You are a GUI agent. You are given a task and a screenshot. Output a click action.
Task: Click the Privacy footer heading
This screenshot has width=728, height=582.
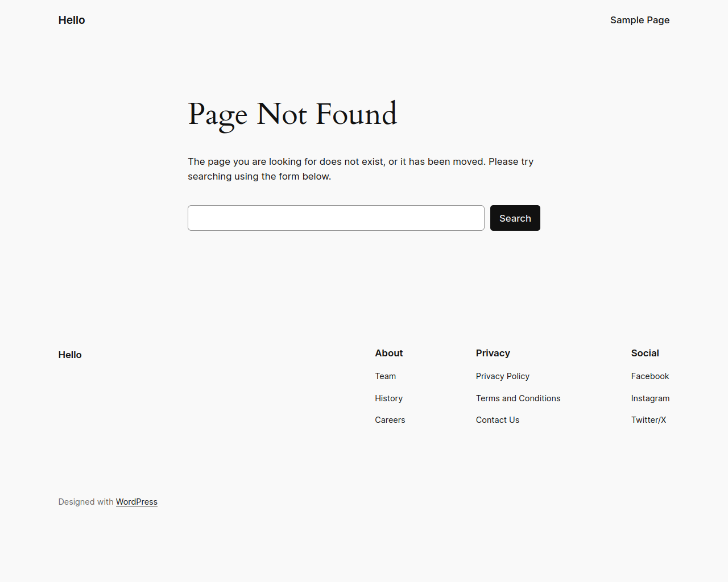tap(493, 353)
